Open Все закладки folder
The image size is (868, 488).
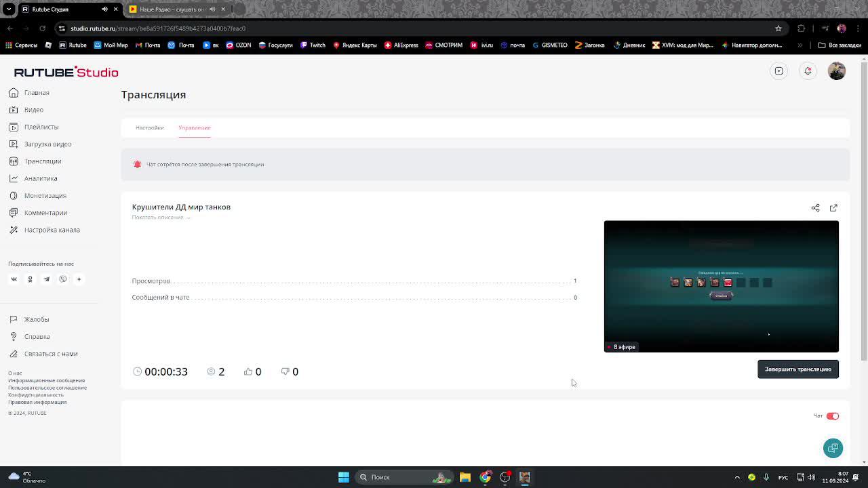point(840,45)
